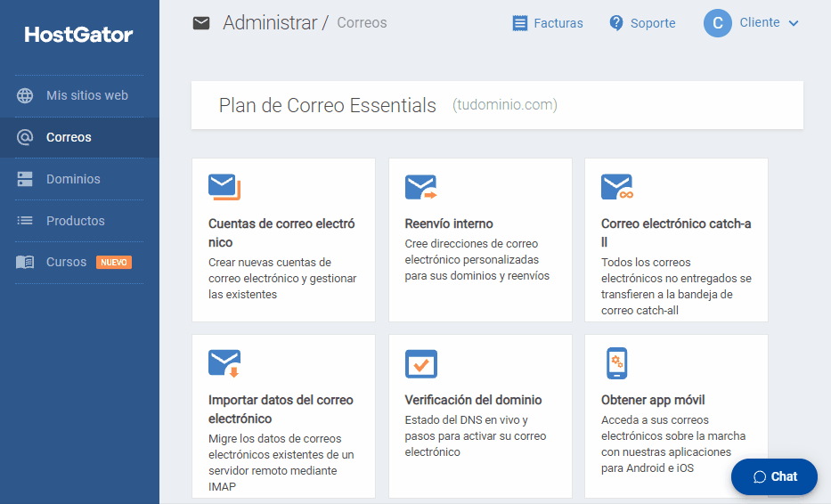This screenshot has width=831, height=504.
Task: Open Correo electrónico catch-all card title
Action: point(676,232)
